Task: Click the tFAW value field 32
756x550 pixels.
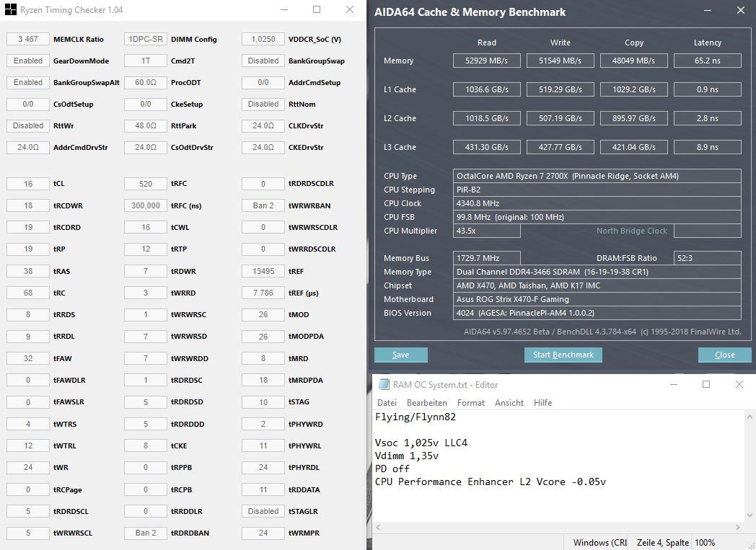Action: [x=28, y=358]
